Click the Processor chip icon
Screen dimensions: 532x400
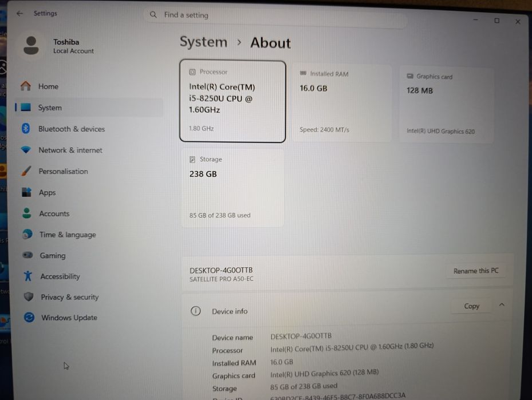point(192,72)
